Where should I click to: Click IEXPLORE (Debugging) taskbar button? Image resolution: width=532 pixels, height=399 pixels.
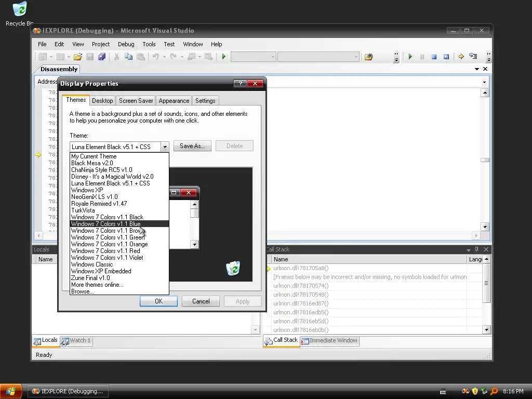68,391
